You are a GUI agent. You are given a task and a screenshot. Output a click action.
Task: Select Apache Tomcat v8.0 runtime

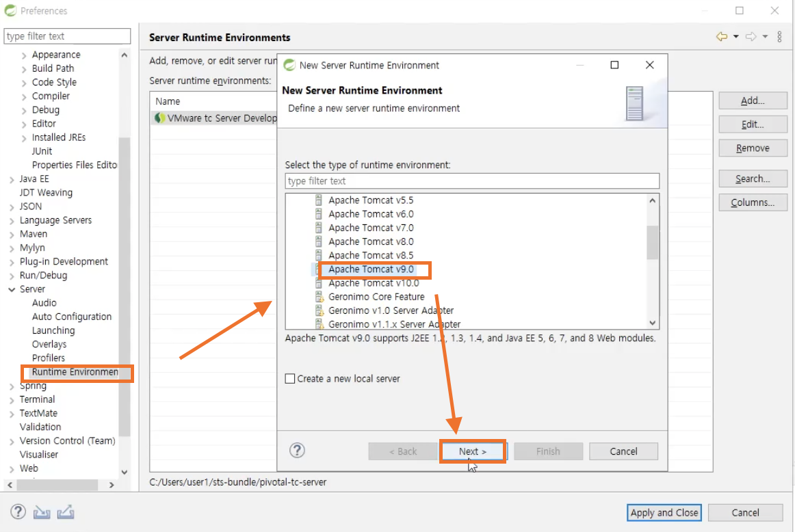pos(371,241)
